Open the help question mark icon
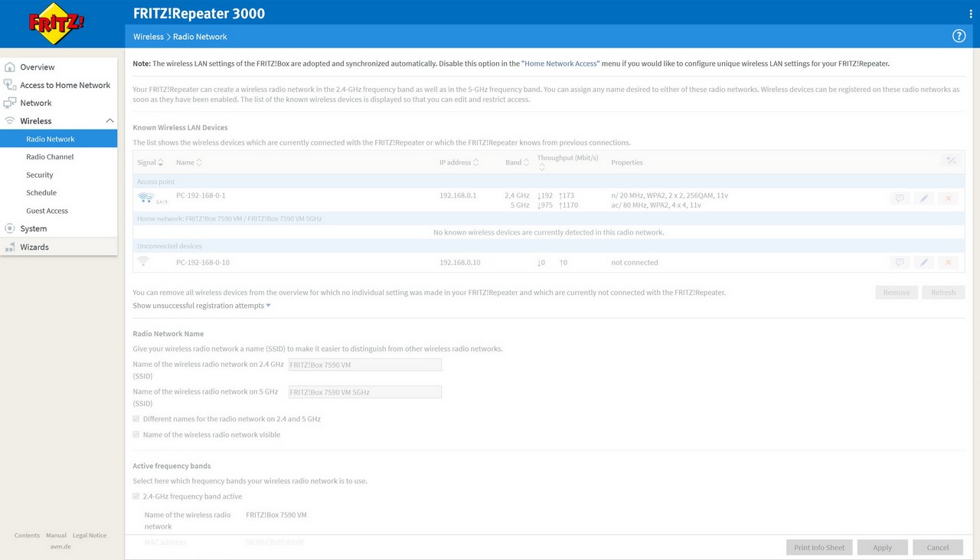 pos(959,36)
